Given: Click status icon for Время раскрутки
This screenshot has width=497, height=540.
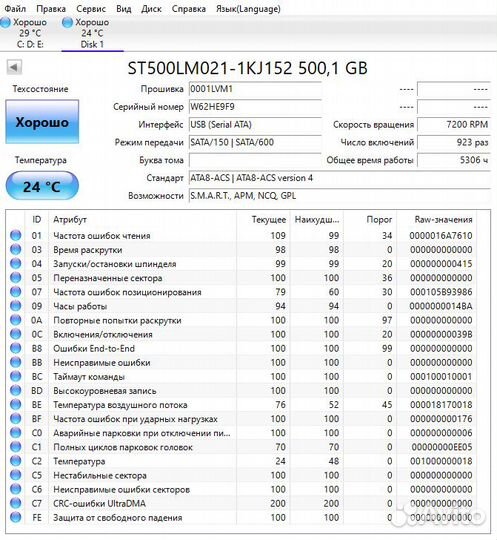Looking at the screenshot, I should (15, 250).
